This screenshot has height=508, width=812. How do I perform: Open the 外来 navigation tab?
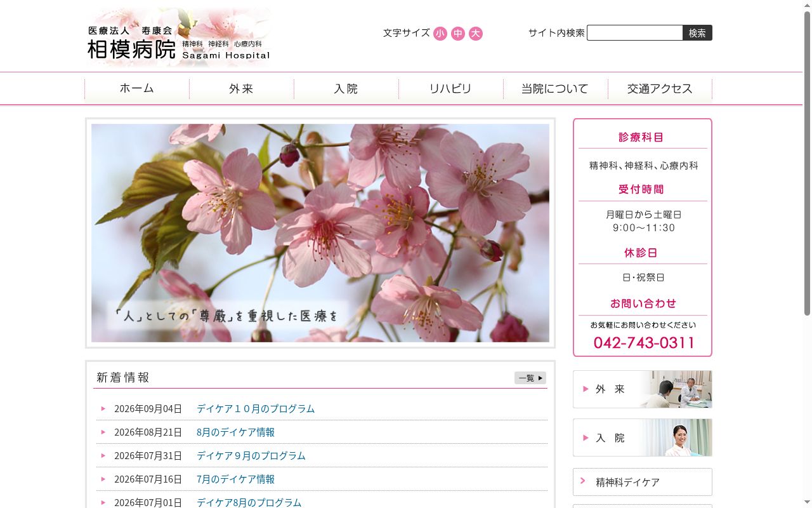[x=242, y=89]
